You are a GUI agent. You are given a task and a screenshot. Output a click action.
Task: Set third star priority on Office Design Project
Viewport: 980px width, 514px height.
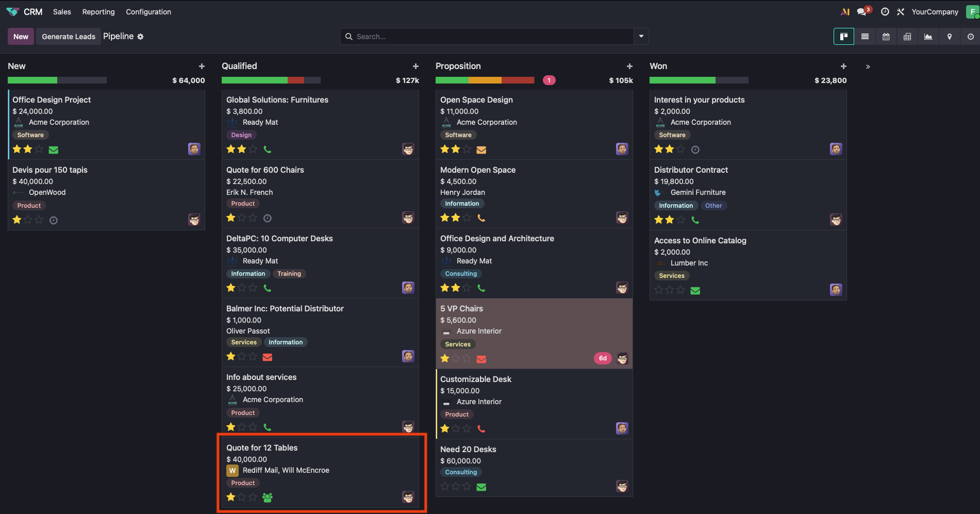(39, 150)
